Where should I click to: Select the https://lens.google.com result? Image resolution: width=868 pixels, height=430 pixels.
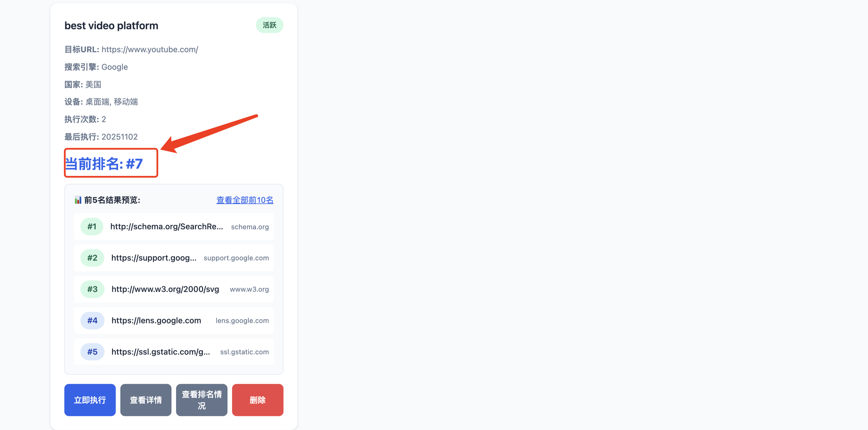pyautogui.click(x=156, y=320)
